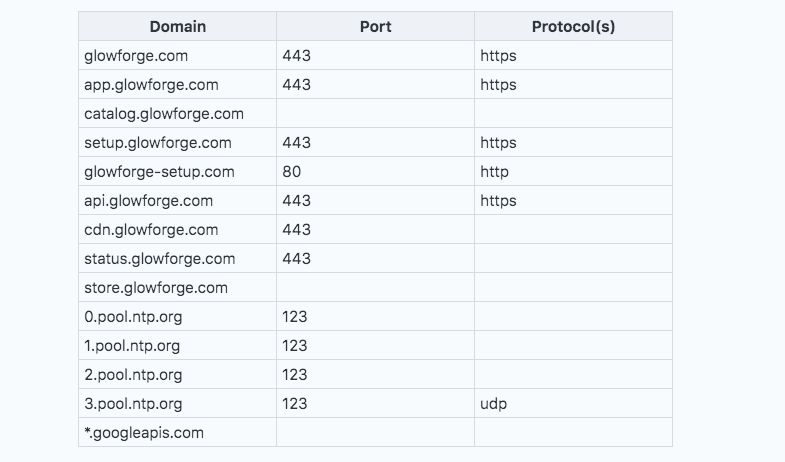Click the Protocol(s) column header
This screenshot has width=785, height=462.
pyautogui.click(x=573, y=27)
